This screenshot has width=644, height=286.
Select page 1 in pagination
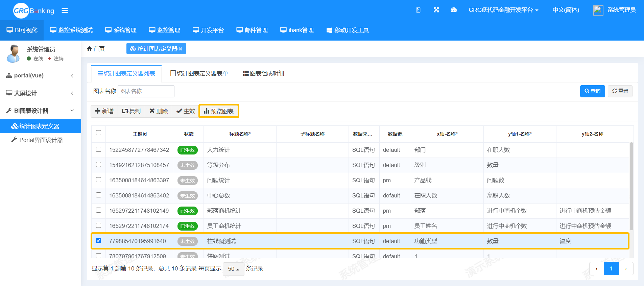[x=611, y=269]
